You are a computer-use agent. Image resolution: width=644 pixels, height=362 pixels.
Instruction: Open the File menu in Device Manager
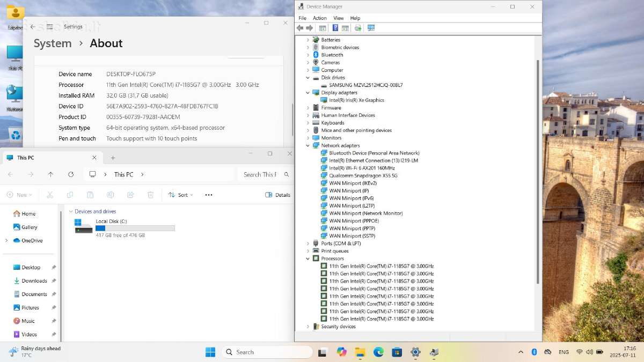(303, 18)
